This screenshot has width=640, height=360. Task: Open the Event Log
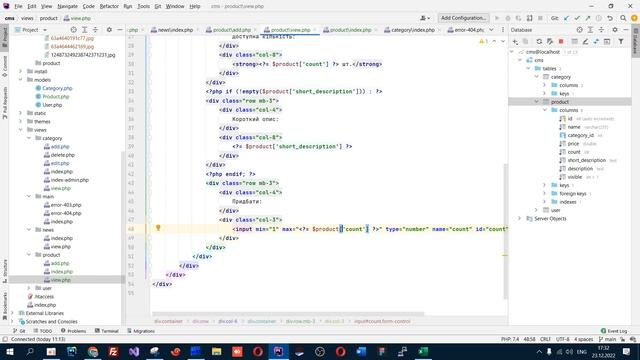(614, 331)
